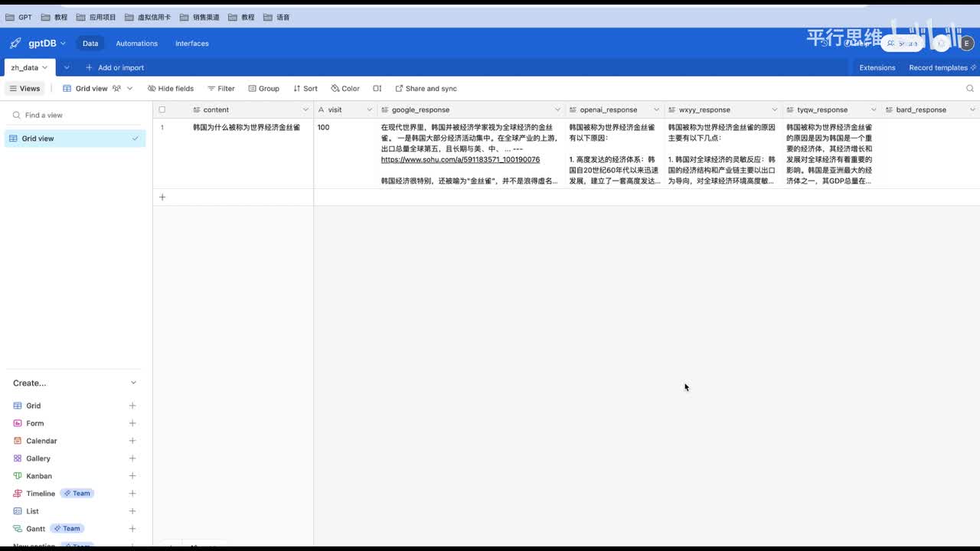Open Hide fields visibility menu
This screenshot has width=980, height=551.
click(x=171, y=89)
